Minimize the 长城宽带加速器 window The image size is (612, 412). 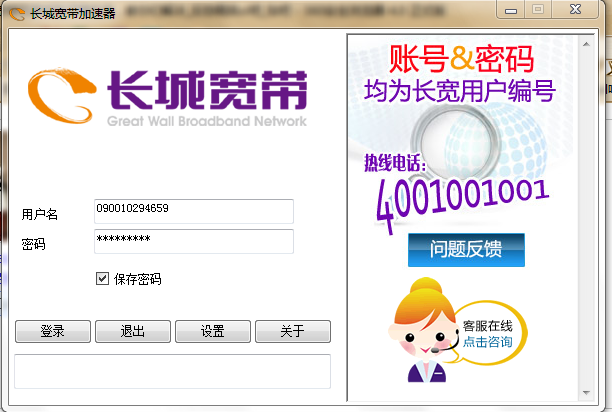(x=511, y=10)
